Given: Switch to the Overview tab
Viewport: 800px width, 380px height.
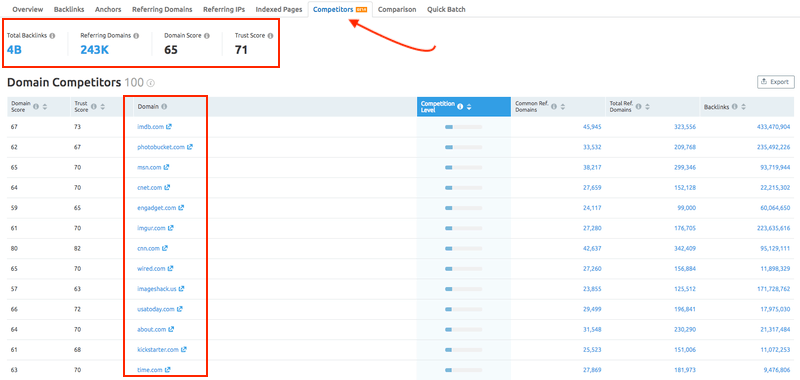Looking at the screenshot, I should [28, 9].
